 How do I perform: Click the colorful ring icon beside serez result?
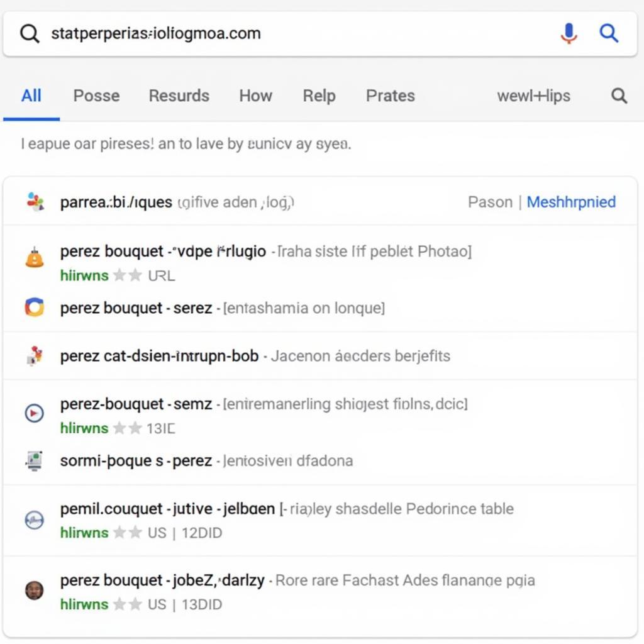click(35, 307)
